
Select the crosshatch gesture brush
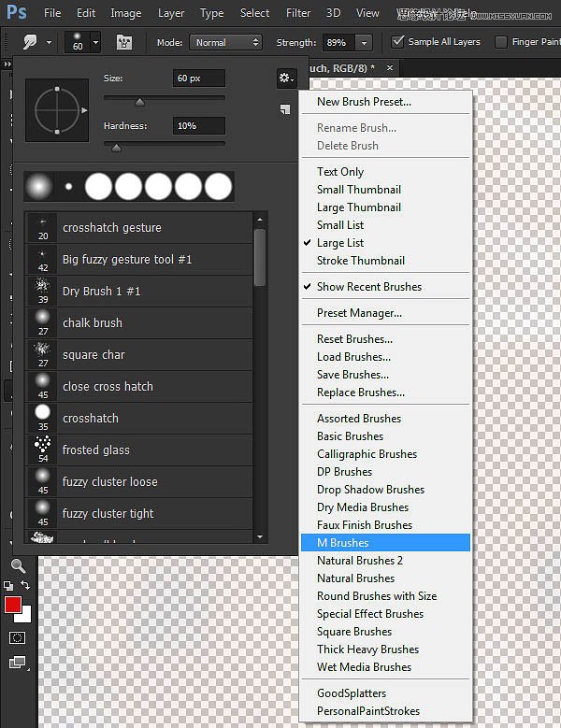(139, 227)
